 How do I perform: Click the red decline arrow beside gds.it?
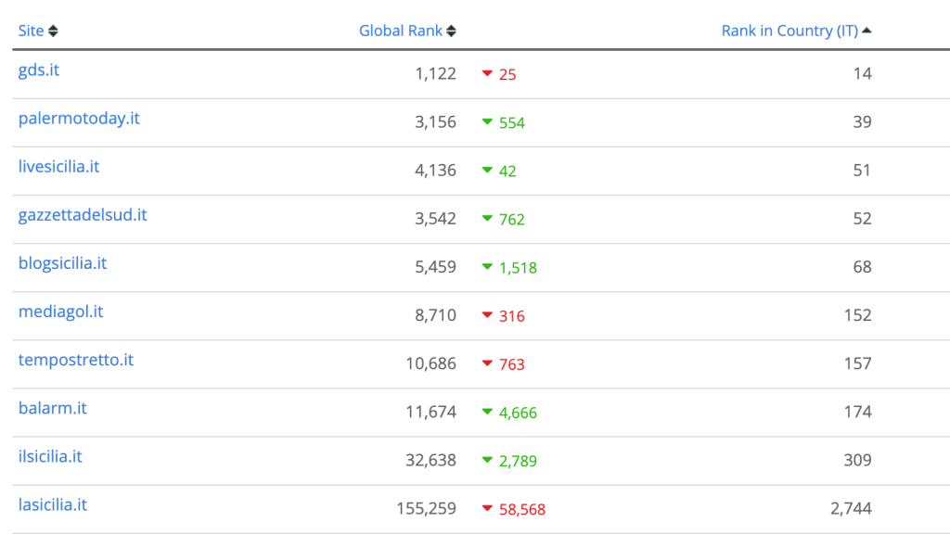click(x=489, y=74)
